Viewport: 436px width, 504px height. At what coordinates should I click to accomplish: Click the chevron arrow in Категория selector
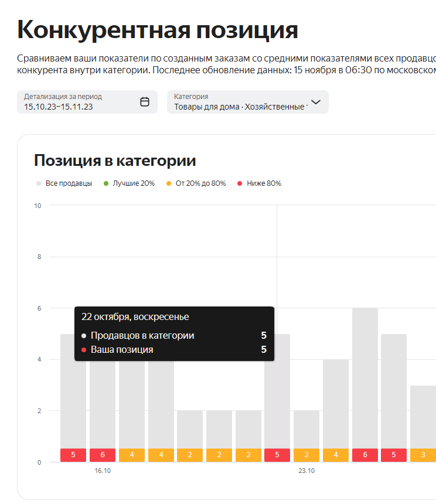tap(316, 102)
